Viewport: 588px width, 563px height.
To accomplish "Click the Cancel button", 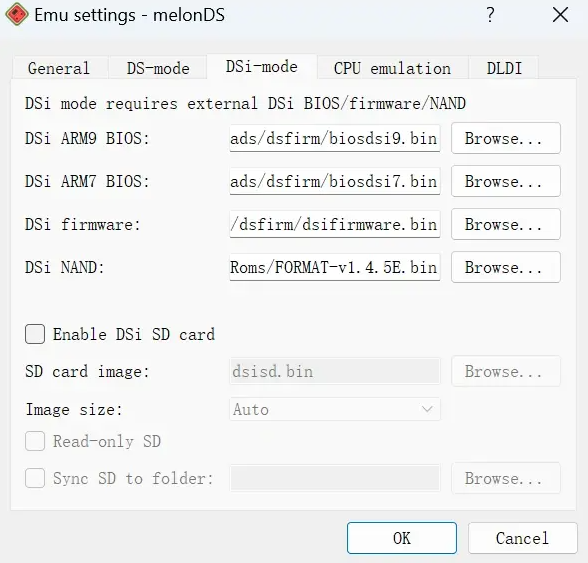I will [x=523, y=538].
